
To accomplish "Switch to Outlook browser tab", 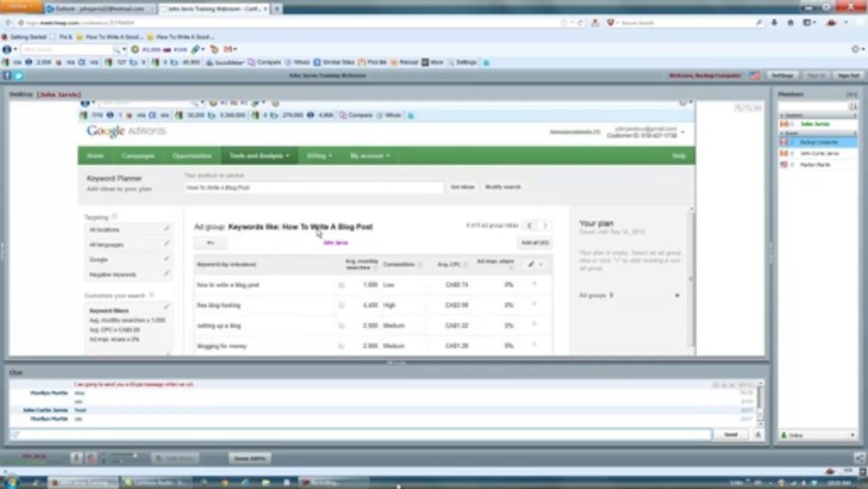I will pyautogui.click(x=99, y=9).
